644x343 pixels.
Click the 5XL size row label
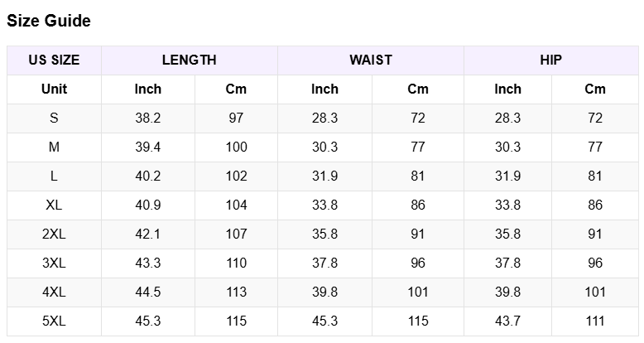point(54,321)
